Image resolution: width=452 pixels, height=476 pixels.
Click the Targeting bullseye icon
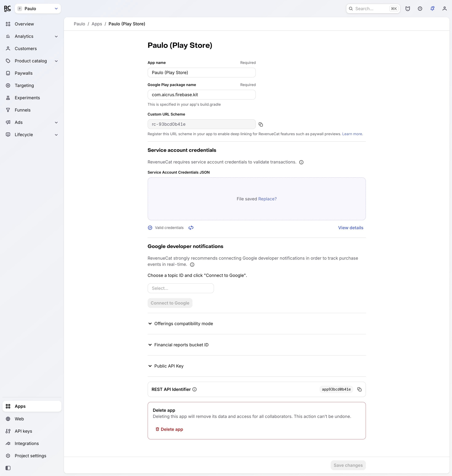pos(8,85)
